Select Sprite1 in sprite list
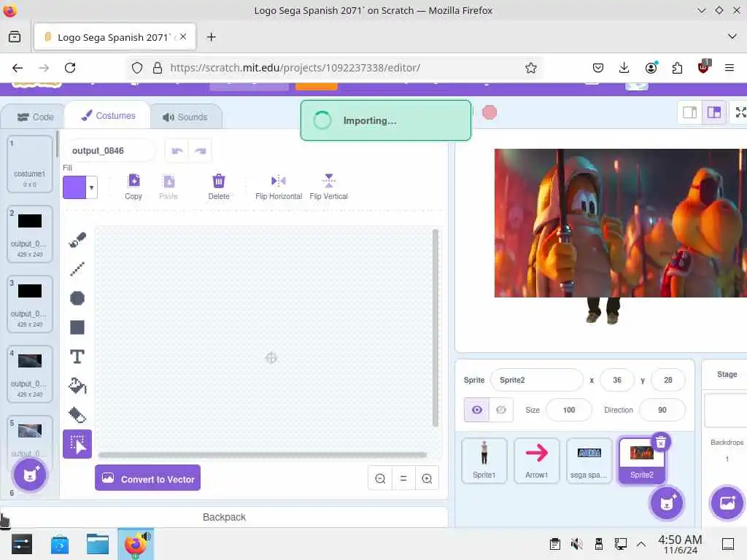 tap(484, 461)
